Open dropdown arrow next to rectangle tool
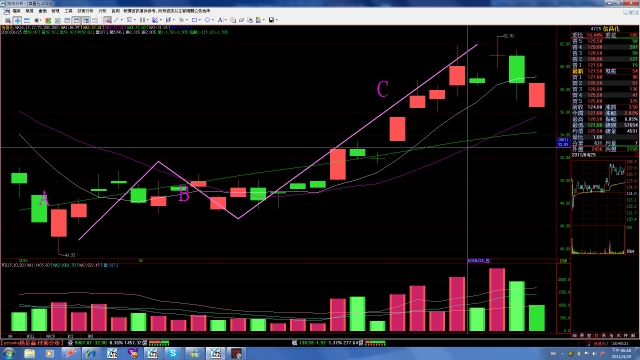 200,20
